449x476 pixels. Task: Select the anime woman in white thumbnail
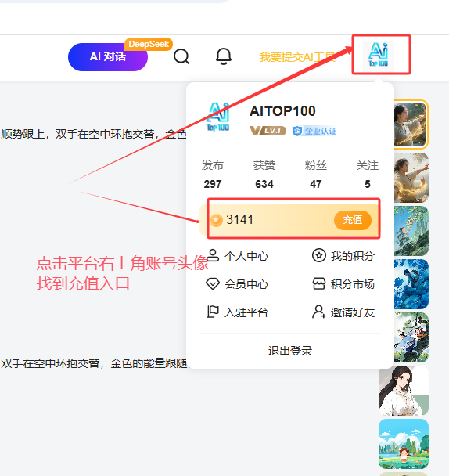point(404,391)
